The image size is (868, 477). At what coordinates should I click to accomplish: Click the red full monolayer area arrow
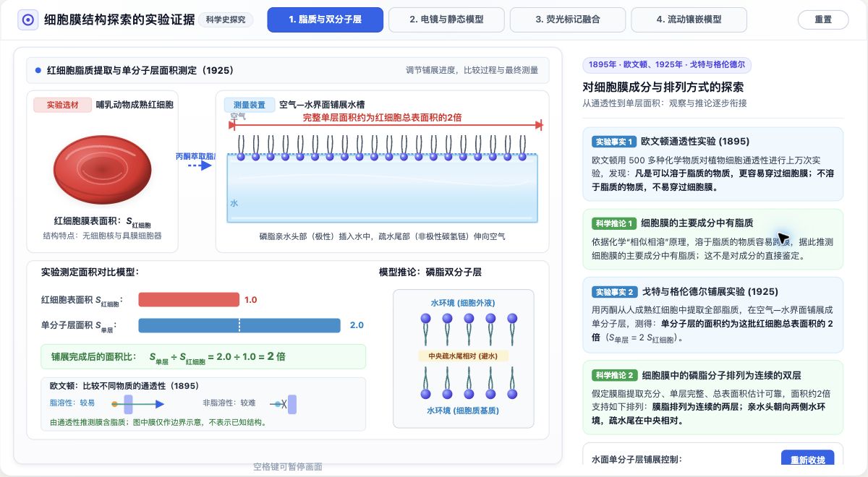tap(386, 125)
